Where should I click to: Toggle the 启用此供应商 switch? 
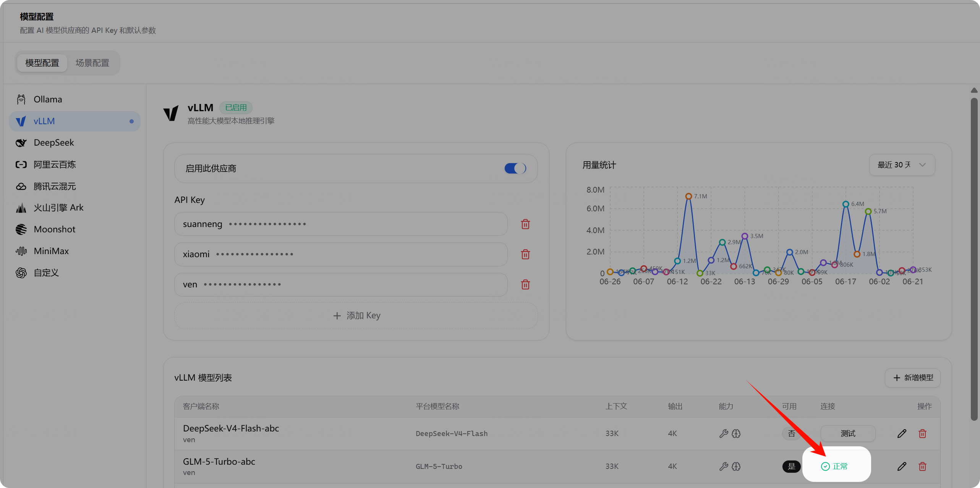point(515,168)
